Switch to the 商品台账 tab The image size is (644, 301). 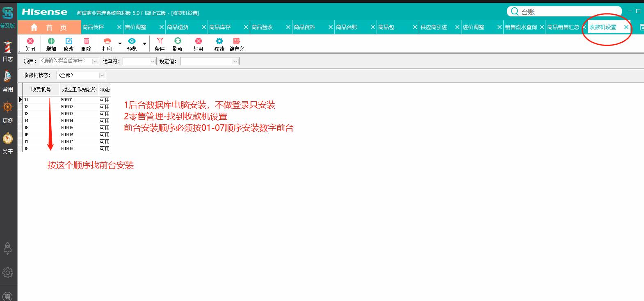(347, 27)
